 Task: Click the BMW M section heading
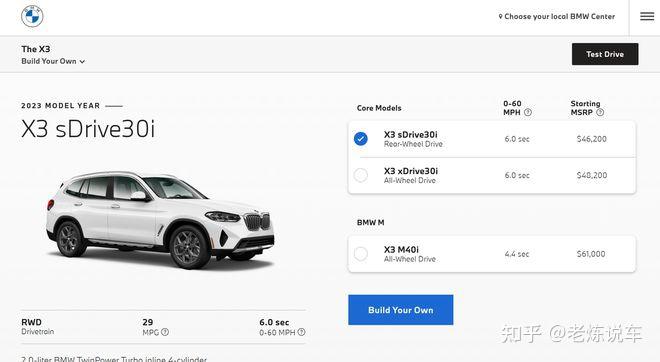[x=370, y=223]
